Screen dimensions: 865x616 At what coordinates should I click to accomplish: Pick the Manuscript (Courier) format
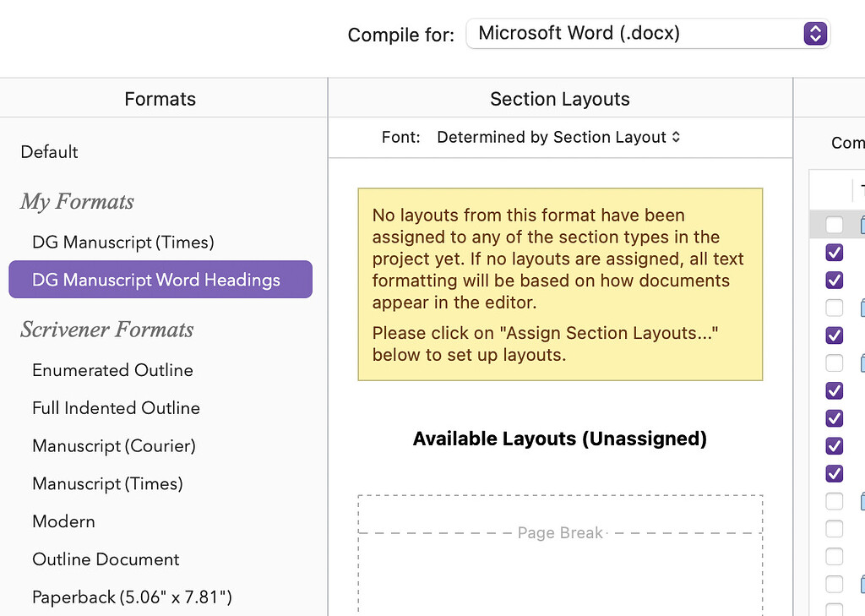pyautogui.click(x=114, y=445)
